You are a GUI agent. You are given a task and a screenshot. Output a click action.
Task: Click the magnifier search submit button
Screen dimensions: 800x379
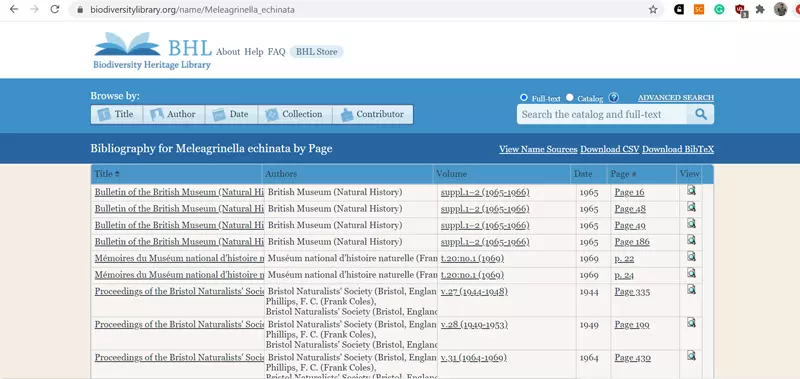click(701, 114)
